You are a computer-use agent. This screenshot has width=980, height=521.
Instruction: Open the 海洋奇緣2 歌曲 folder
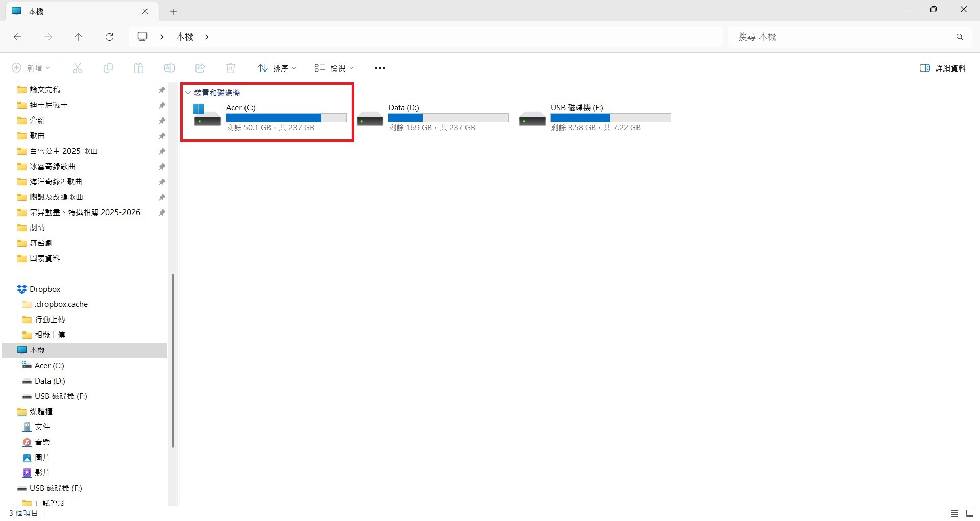56,182
